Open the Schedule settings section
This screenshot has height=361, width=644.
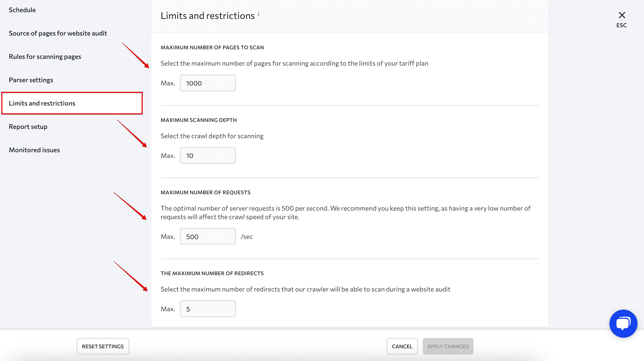pyautogui.click(x=23, y=10)
